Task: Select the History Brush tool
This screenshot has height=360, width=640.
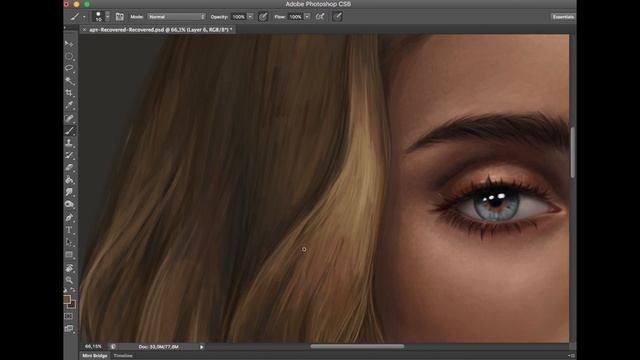Action: click(x=69, y=155)
